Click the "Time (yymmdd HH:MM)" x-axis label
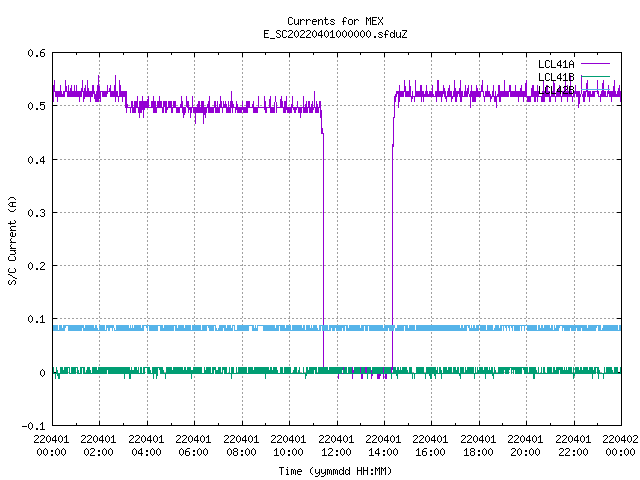The height and width of the screenshot is (480, 640). (335, 471)
